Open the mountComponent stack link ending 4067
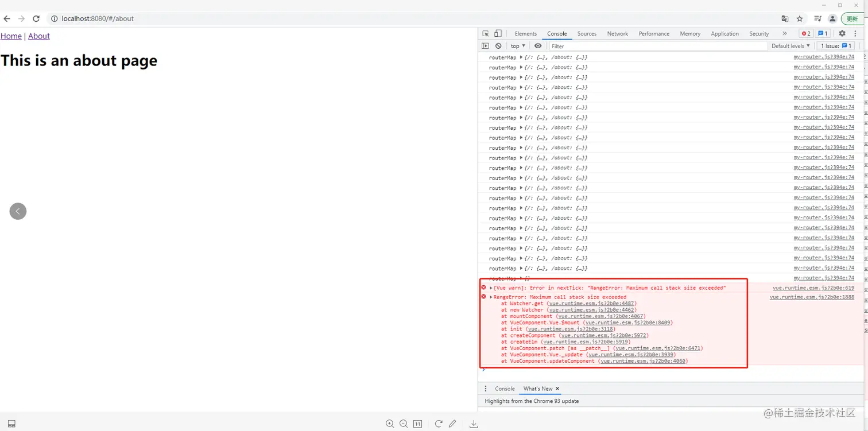The width and height of the screenshot is (868, 431). coord(602,316)
